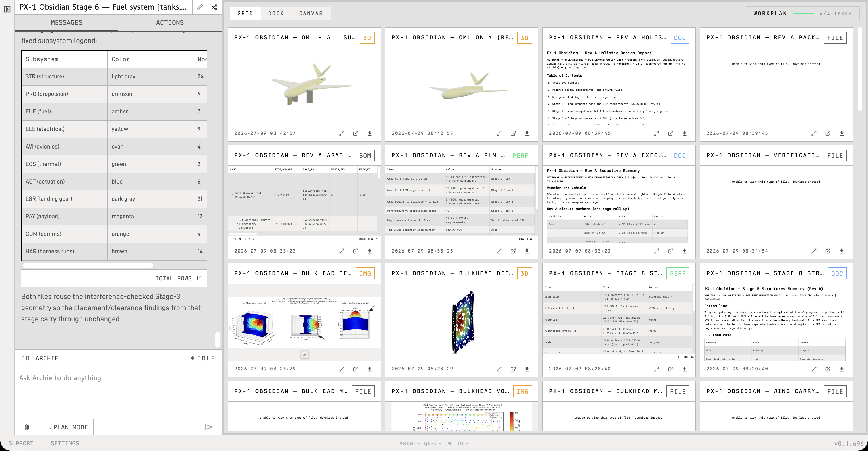Send message with the arrow icon
Screen dimensions: 868x451
click(x=209, y=427)
